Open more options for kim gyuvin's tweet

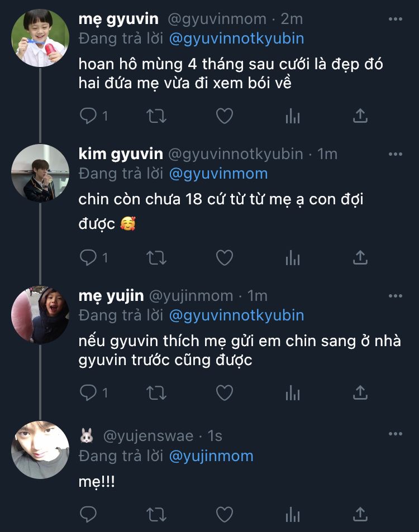pyautogui.click(x=396, y=154)
